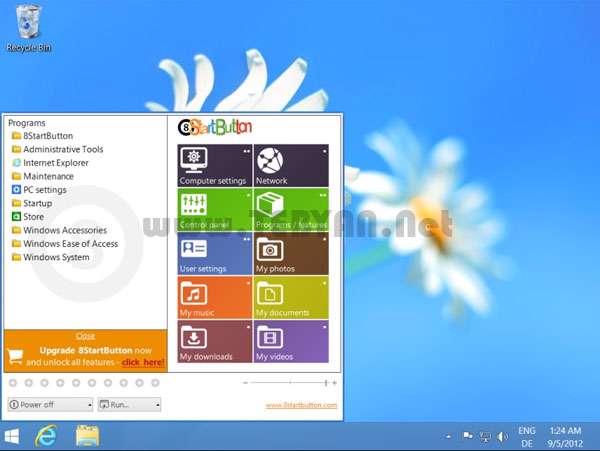Launch Internet Explorer from Programs list
The height and width of the screenshot is (451, 600).
pos(50,163)
